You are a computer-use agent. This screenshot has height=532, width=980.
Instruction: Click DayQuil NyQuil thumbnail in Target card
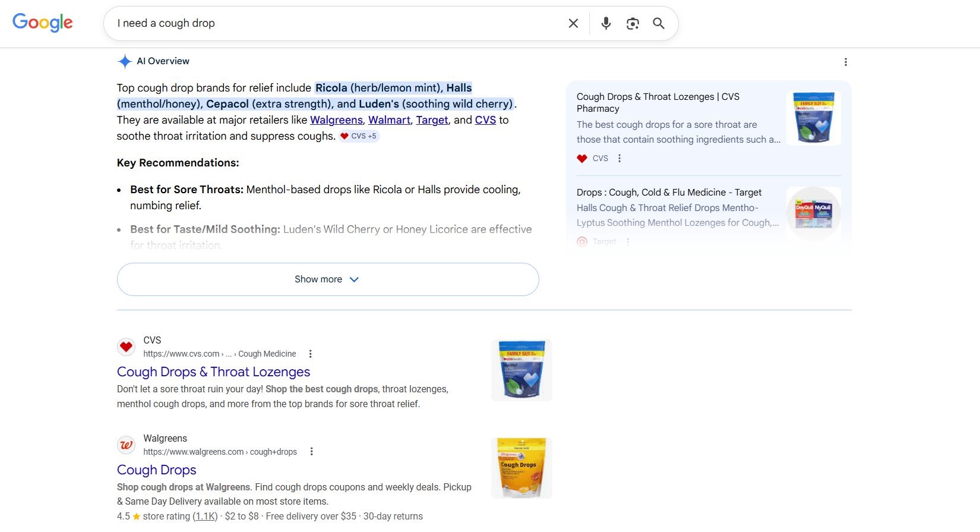[814, 213]
